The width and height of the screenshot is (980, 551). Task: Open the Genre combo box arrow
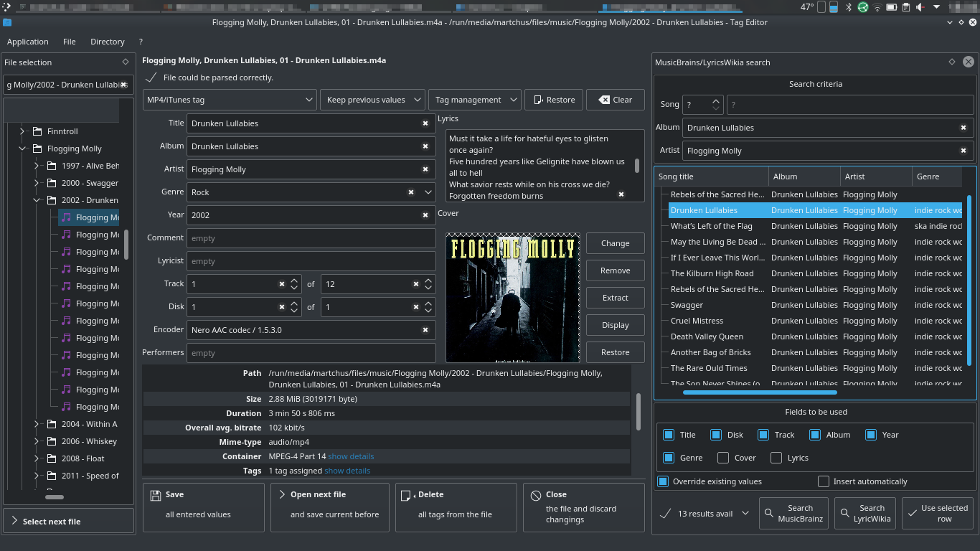(x=428, y=192)
